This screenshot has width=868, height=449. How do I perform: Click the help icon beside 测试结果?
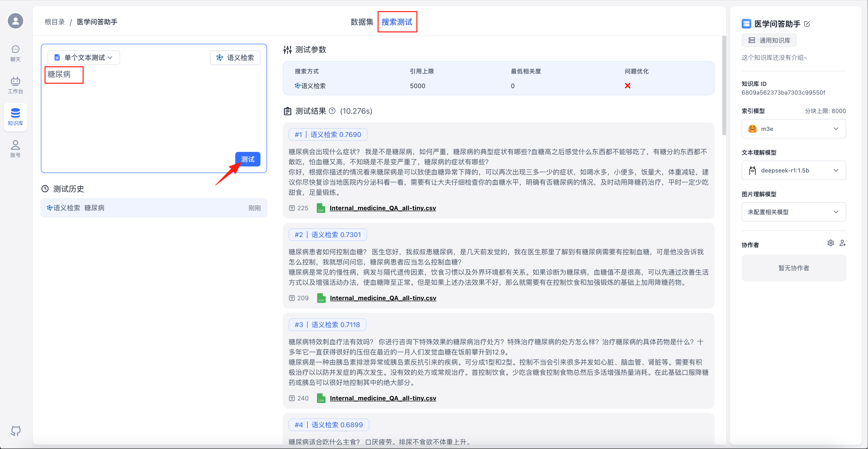tap(332, 111)
